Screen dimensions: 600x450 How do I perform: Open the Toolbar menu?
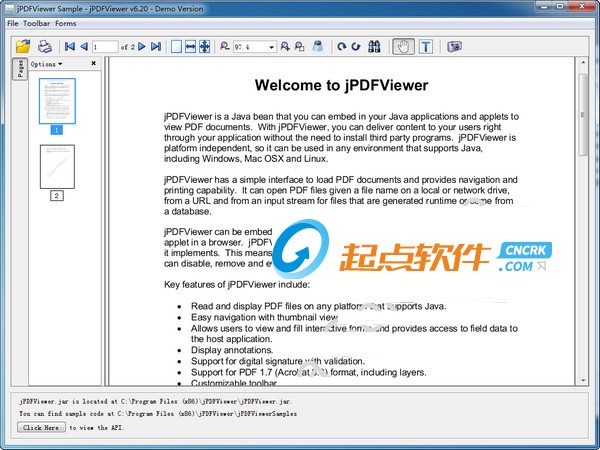tap(36, 23)
